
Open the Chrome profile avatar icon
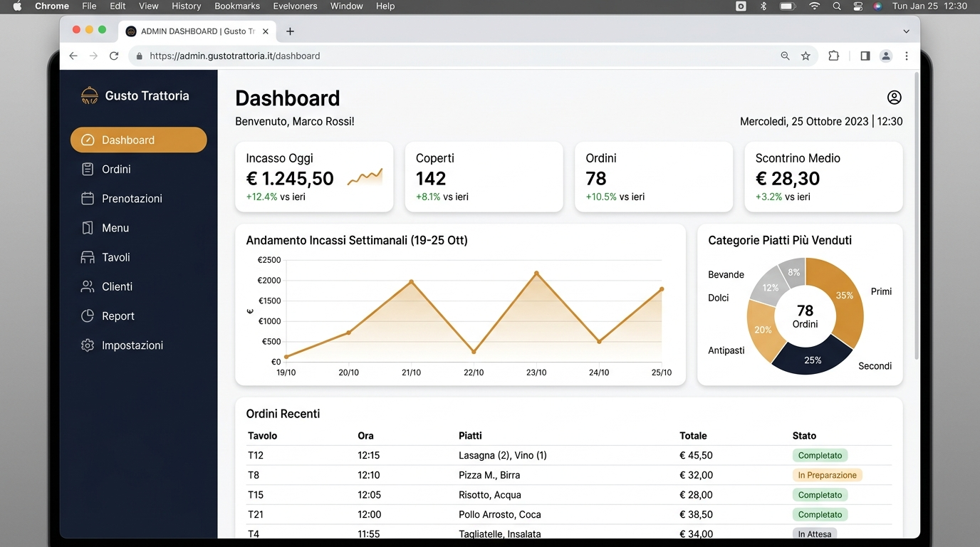(x=885, y=56)
